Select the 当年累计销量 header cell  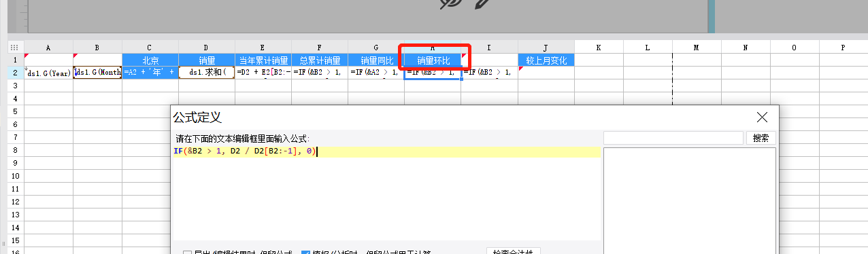point(263,60)
